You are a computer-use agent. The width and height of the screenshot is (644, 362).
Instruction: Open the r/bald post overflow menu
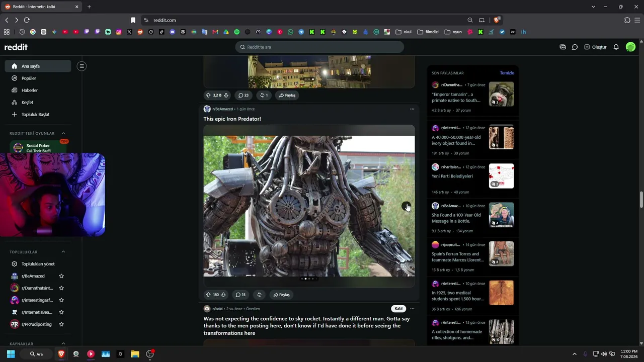[x=412, y=309]
